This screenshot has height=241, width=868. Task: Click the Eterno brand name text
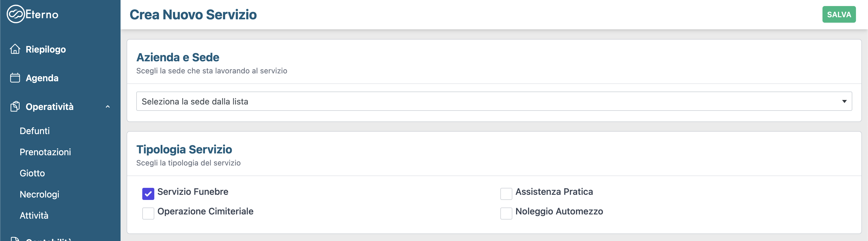(42, 14)
